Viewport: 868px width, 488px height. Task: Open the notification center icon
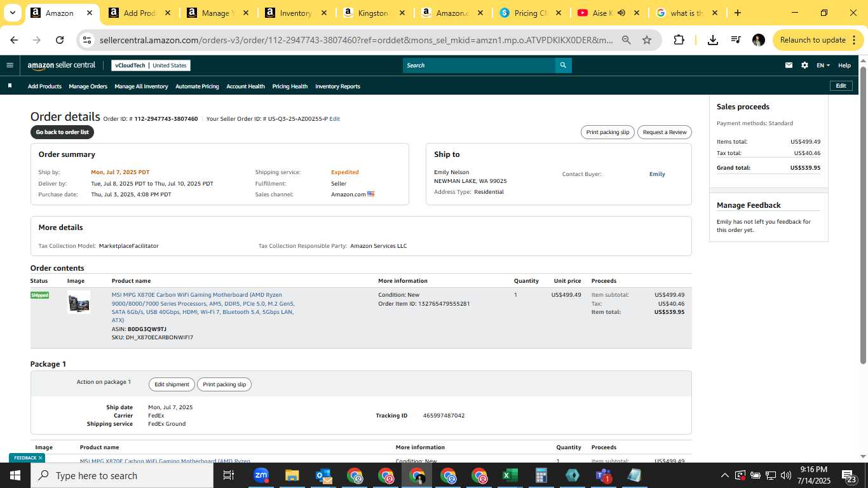click(850, 475)
